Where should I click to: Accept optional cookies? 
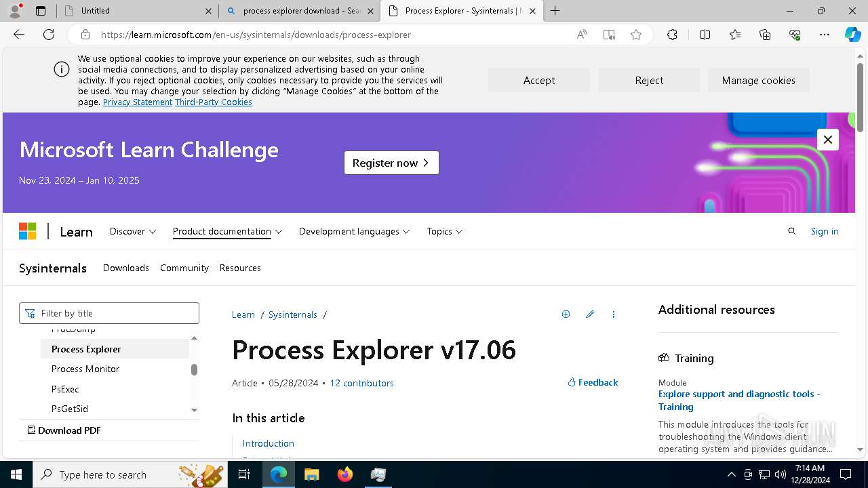coord(539,80)
